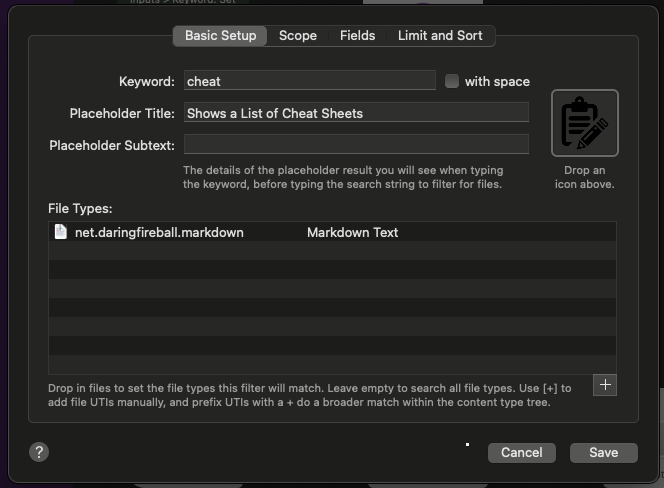Cancel the file filter configuration
664x488 pixels.
pyautogui.click(x=521, y=452)
